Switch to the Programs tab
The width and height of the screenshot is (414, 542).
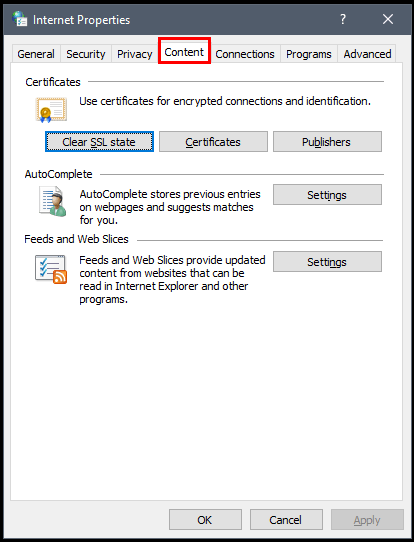[309, 54]
